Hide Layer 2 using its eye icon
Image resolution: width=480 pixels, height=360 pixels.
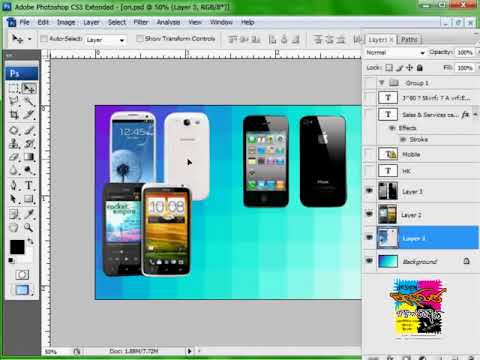369,214
